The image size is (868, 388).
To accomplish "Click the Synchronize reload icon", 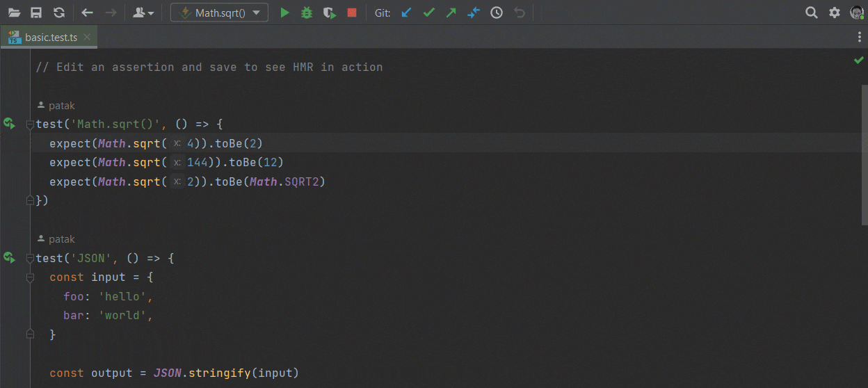I will coord(59,13).
